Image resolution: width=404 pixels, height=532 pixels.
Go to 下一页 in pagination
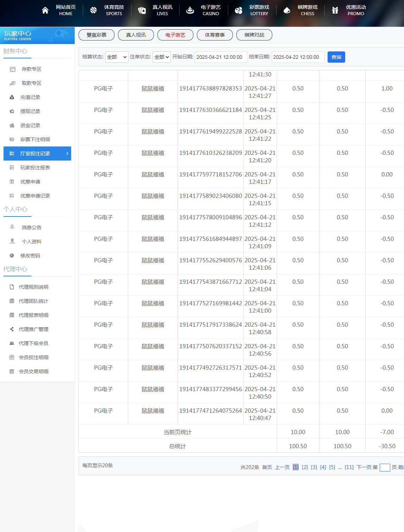364,467
